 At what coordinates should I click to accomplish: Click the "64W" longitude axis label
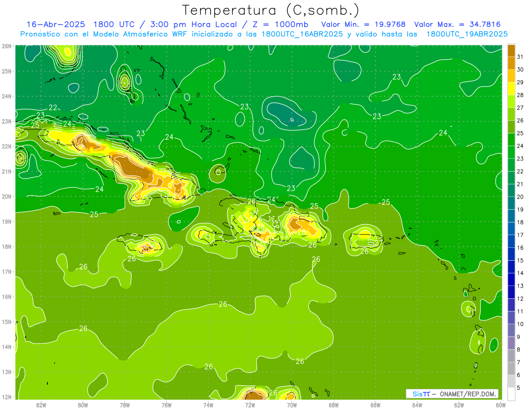click(417, 404)
